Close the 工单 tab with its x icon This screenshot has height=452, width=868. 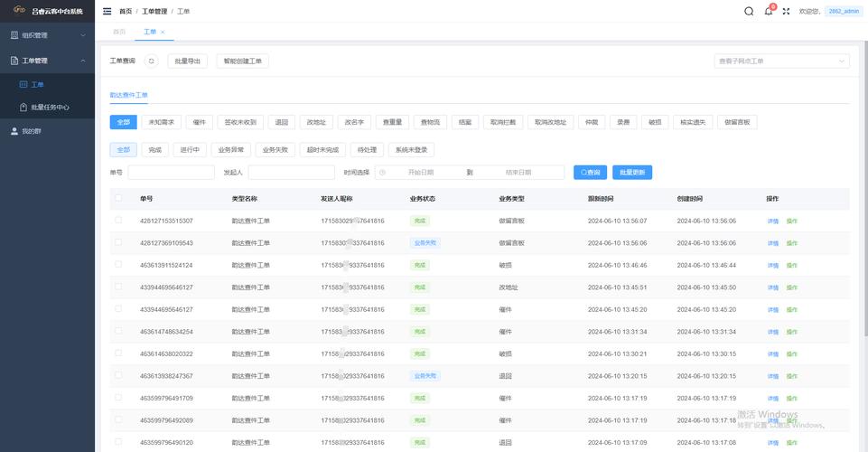[x=163, y=33]
